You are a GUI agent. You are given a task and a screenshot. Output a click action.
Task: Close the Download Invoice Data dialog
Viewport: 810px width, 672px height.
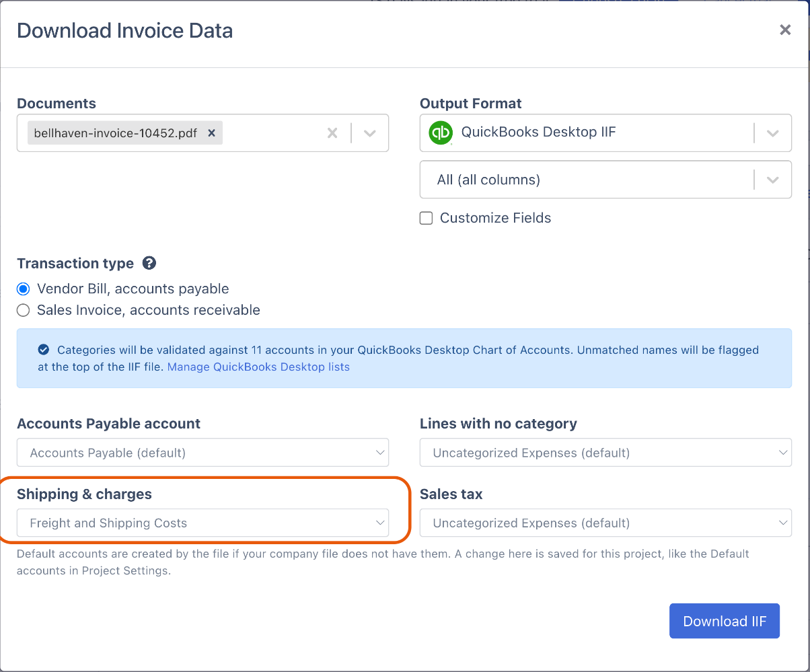[x=785, y=30]
